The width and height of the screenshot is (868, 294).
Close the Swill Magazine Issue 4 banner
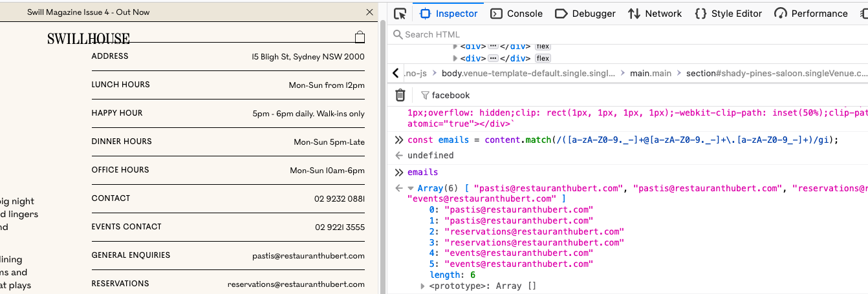pyautogui.click(x=370, y=12)
